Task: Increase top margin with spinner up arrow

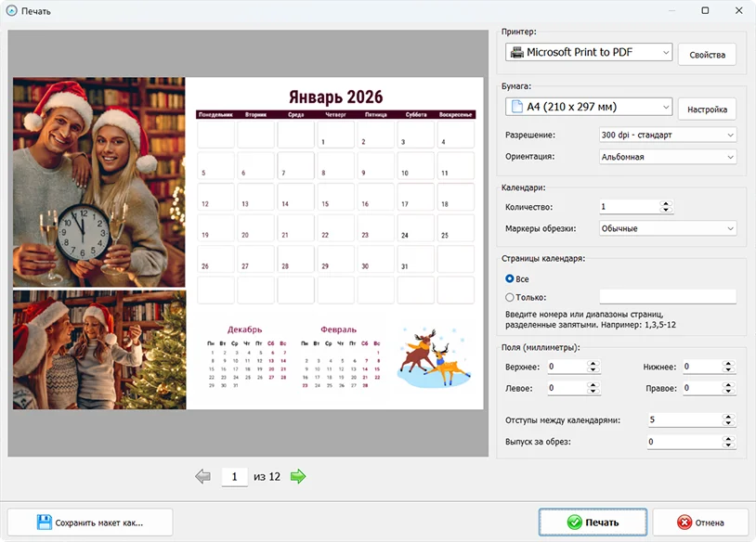Action: coord(593,364)
